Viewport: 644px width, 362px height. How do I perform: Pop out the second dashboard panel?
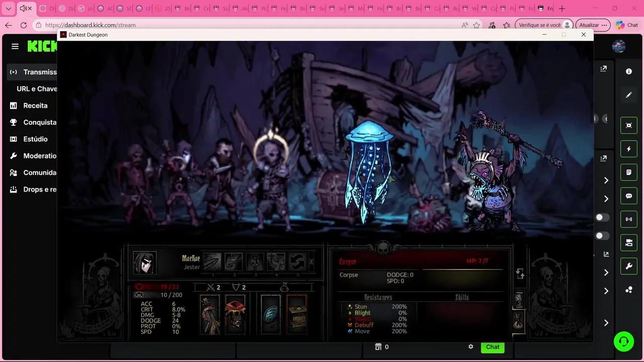pyautogui.click(x=603, y=158)
